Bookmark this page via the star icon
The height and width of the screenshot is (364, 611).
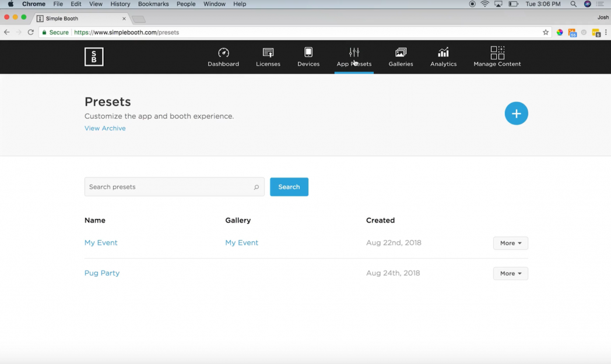[x=545, y=32]
